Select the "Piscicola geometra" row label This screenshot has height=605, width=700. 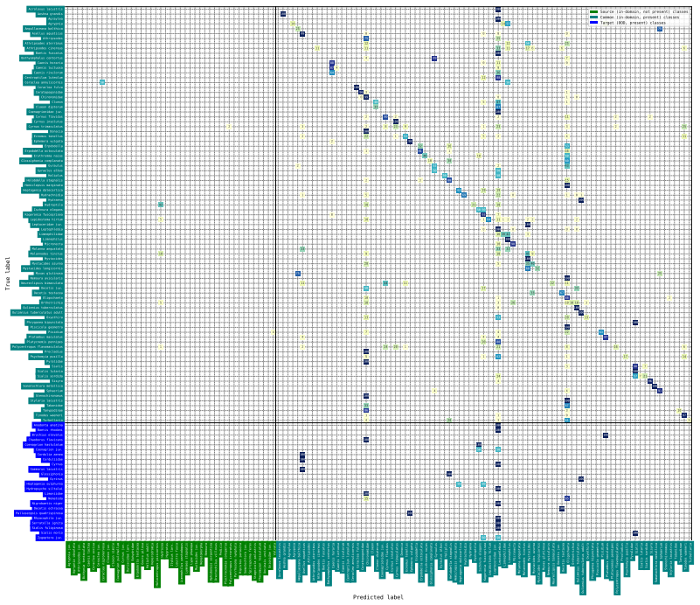coord(48,327)
